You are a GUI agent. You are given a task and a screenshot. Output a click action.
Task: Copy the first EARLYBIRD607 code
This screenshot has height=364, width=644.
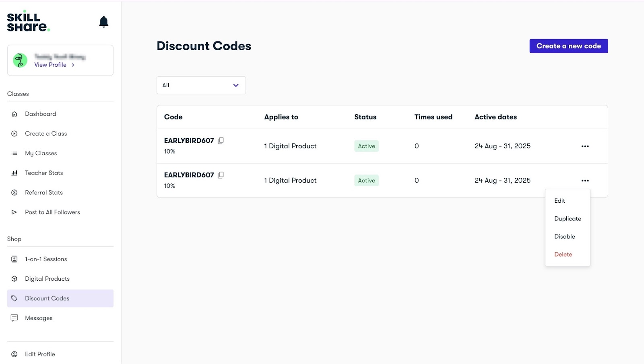pyautogui.click(x=221, y=140)
